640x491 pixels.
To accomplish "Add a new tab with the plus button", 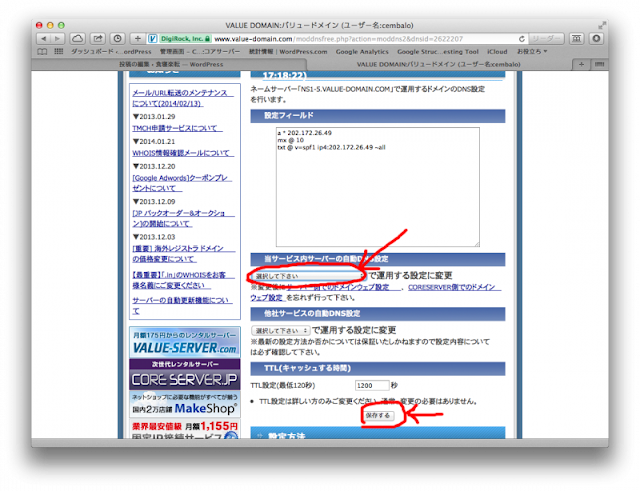I will pyautogui.click(x=581, y=64).
